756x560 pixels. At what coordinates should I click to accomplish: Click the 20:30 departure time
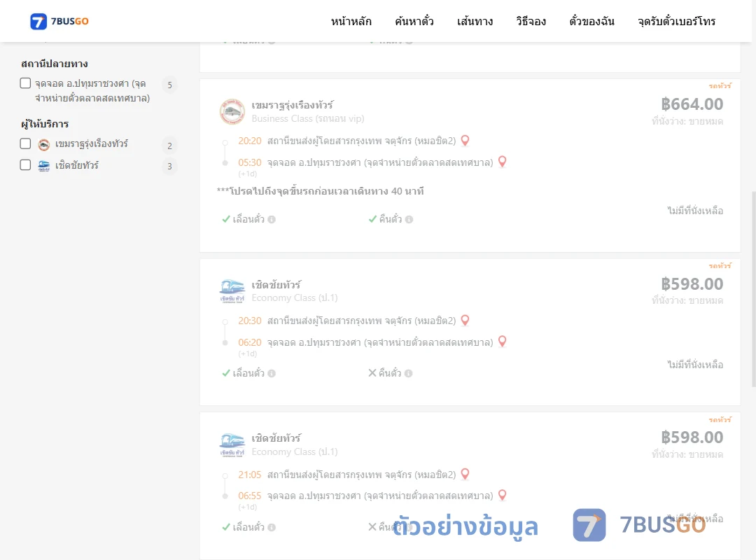pos(250,321)
